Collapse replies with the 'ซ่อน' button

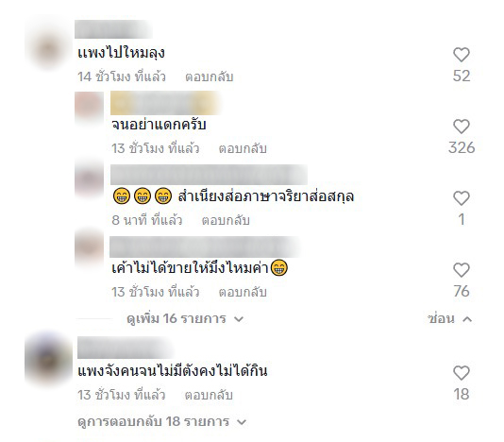tap(450, 319)
